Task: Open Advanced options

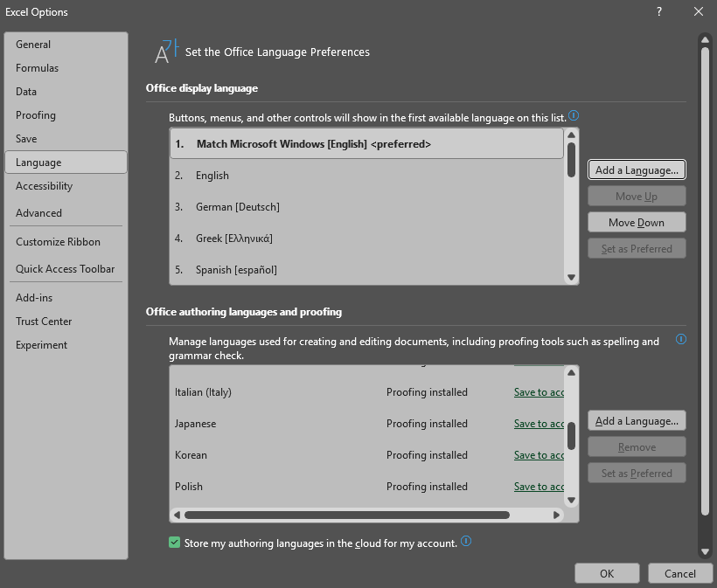Action: 66,213
